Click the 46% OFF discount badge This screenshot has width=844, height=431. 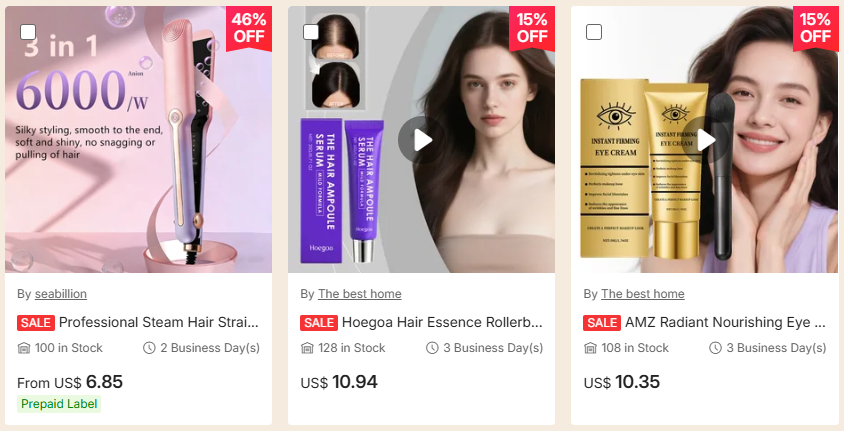pos(249,28)
